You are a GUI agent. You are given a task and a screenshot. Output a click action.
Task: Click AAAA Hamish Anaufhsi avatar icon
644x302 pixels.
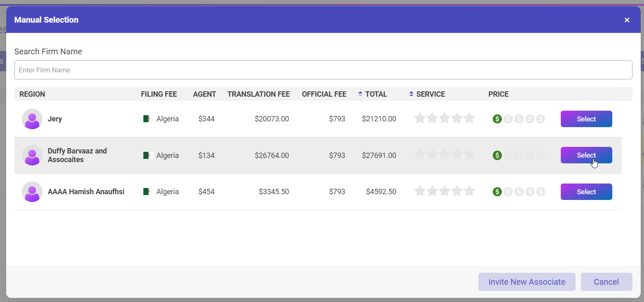[32, 192]
